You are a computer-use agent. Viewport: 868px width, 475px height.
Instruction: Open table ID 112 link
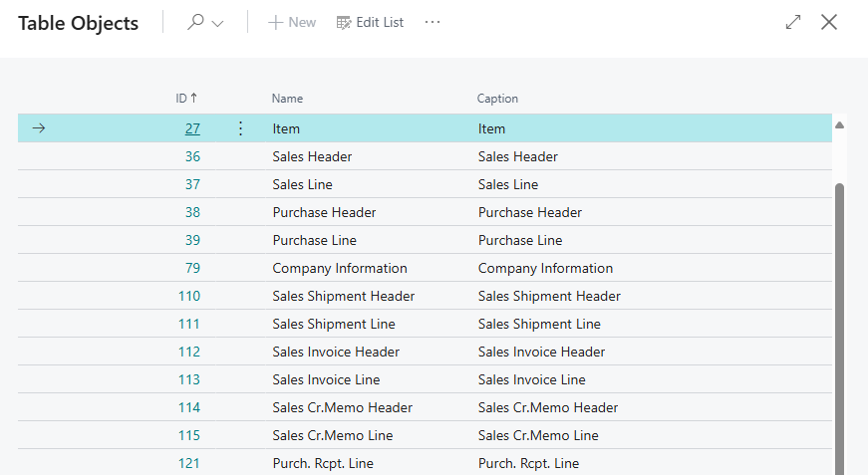pyautogui.click(x=188, y=352)
